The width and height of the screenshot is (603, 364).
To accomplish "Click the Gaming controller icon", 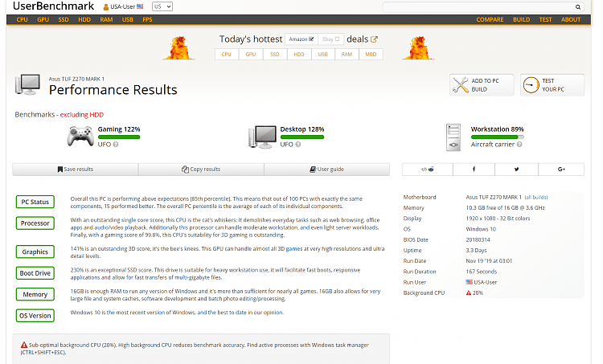I will coord(80,137).
